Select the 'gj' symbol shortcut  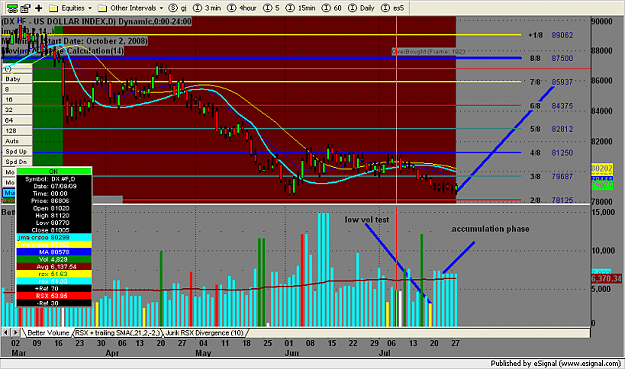click(x=178, y=8)
